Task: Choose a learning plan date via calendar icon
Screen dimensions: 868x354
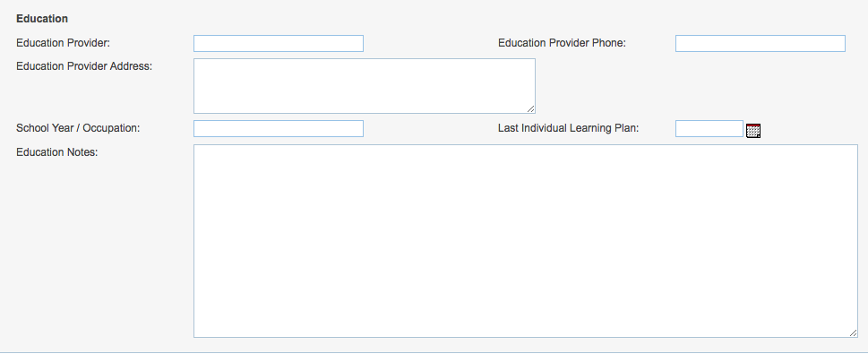Action: pos(752,131)
